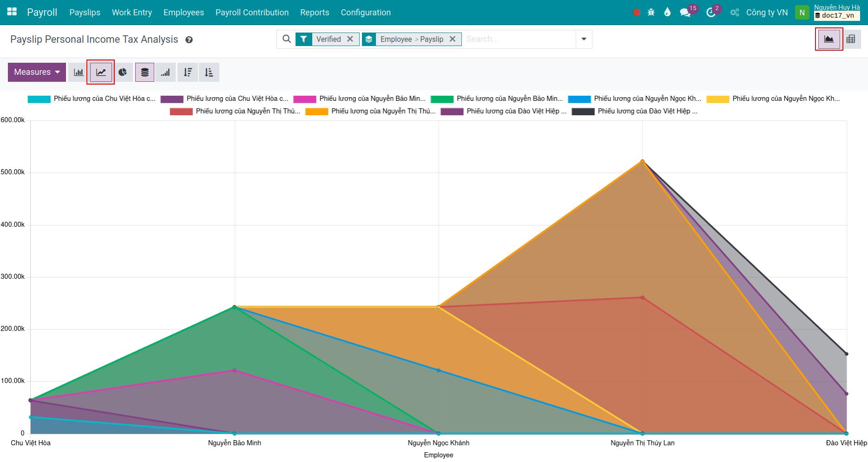Open the Payslips menu

(x=85, y=13)
